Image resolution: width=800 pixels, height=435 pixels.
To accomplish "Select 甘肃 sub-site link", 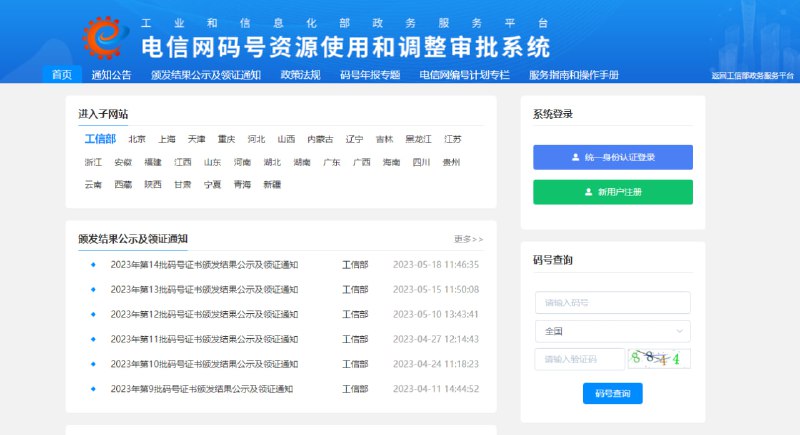I will [183, 184].
